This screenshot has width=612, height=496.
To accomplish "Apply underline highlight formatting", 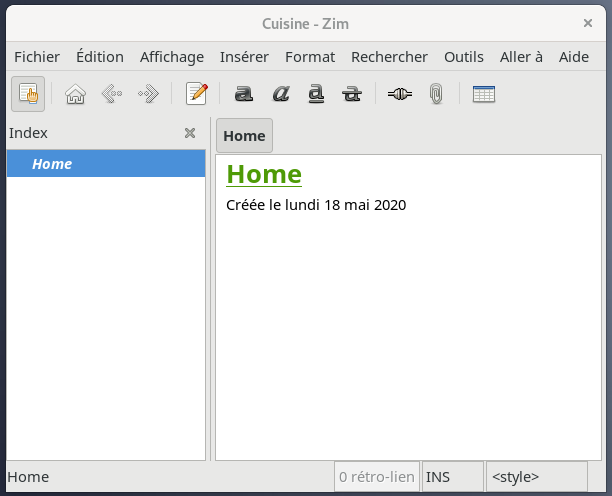I will [x=316, y=94].
